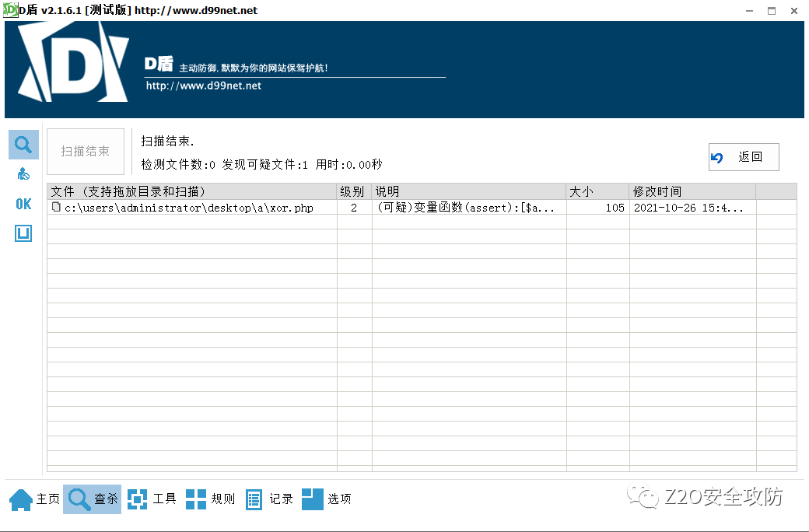Click the http://www.d99net.net link in banner

(203, 86)
